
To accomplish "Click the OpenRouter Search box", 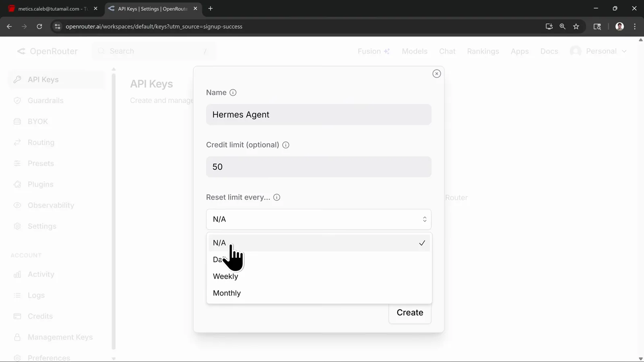I will tap(154, 51).
